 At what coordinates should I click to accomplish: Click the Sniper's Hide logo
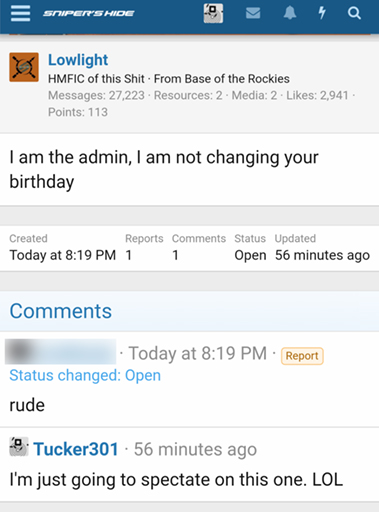coord(88,13)
